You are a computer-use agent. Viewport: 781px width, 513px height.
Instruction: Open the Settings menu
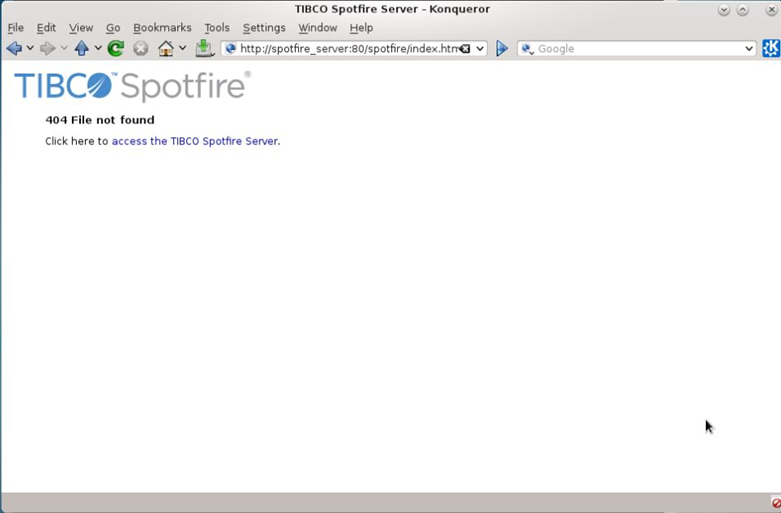tap(264, 28)
